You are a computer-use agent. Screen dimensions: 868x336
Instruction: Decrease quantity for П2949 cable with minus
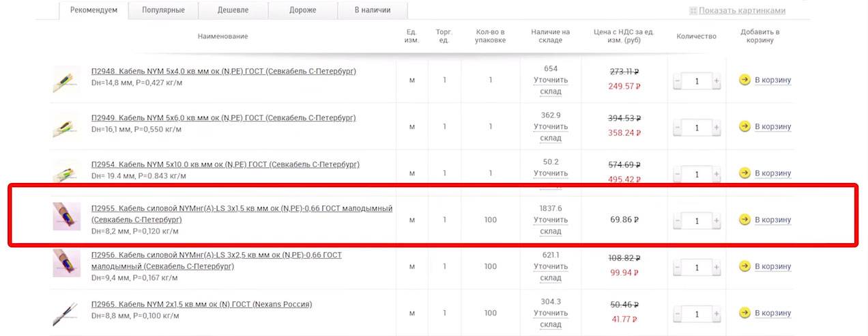(x=678, y=128)
